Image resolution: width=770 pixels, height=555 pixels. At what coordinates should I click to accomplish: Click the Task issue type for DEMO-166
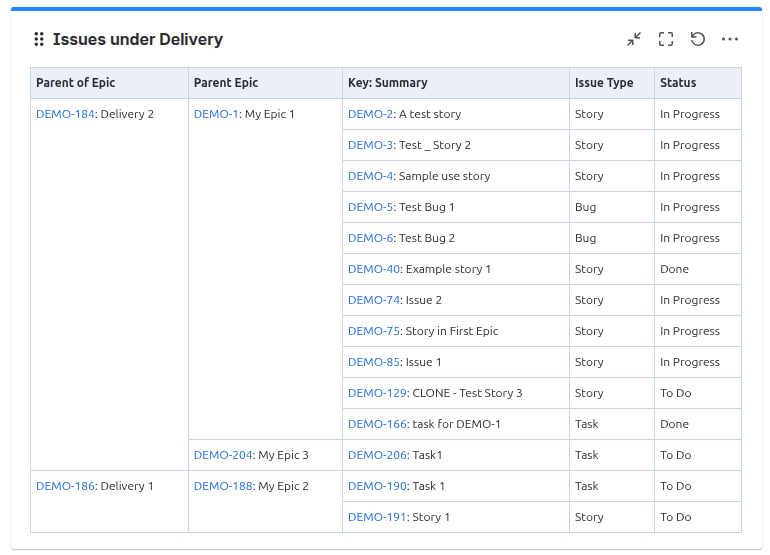(587, 423)
